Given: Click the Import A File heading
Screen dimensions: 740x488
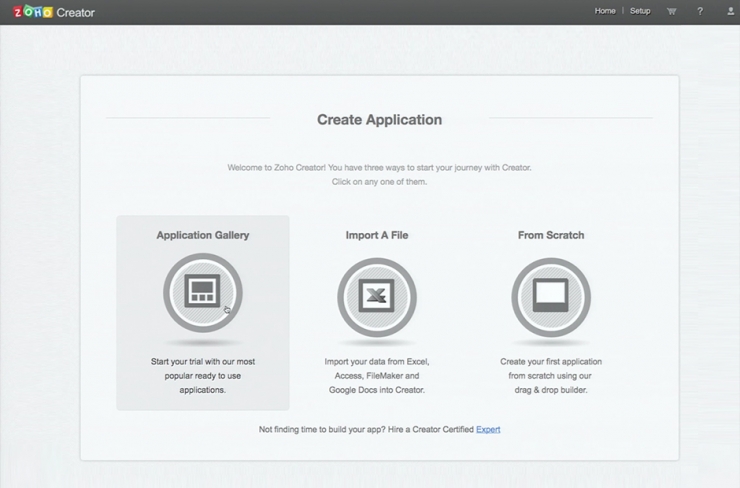Looking at the screenshot, I should 377,235.
